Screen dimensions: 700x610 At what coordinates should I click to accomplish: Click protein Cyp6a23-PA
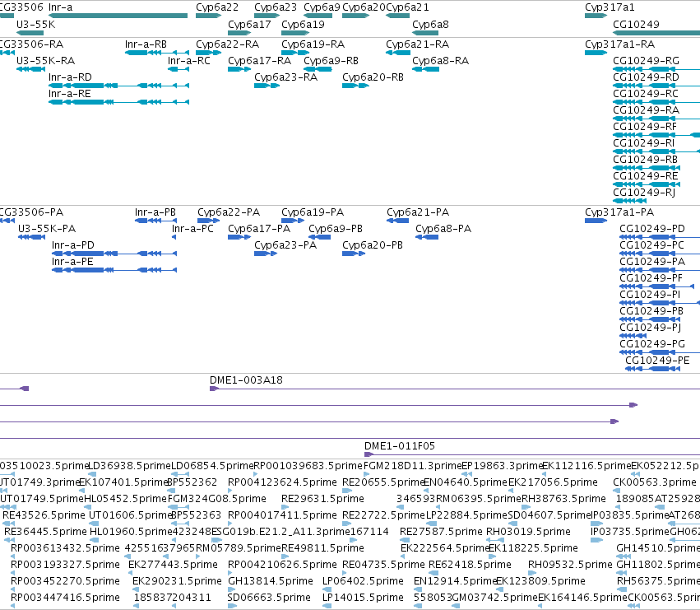(266, 254)
